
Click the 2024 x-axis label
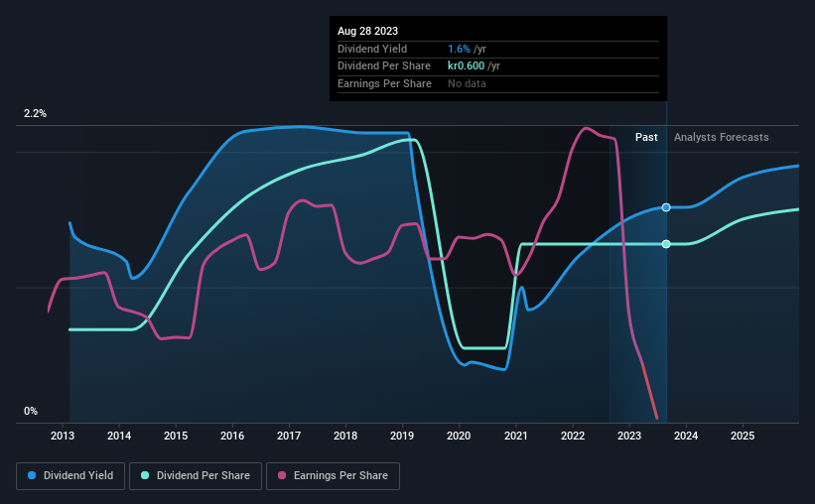[686, 436]
